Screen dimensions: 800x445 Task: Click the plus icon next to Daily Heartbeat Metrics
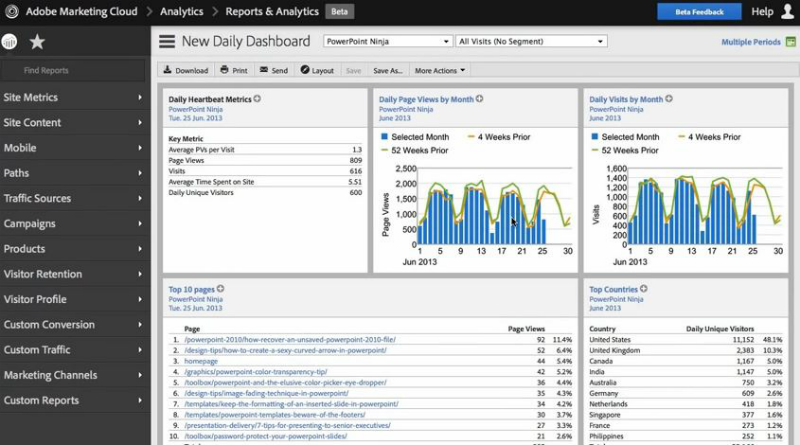(x=257, y=99)
